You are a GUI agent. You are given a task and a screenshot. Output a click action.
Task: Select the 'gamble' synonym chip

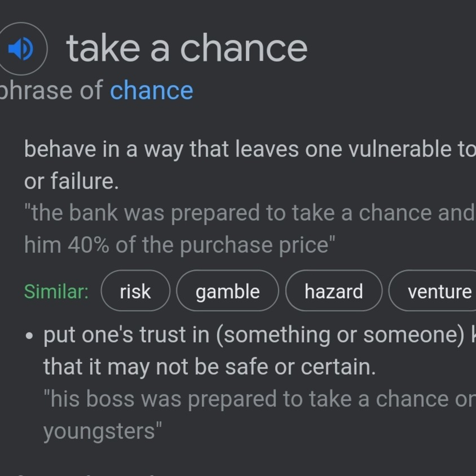tap(227, 291)
